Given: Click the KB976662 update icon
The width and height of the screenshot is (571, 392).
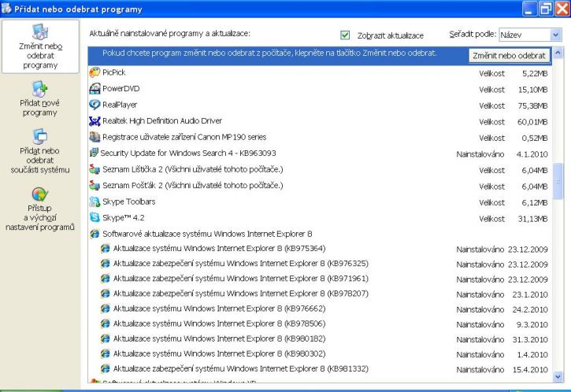Looking at the screenshot, I should pos(106,309).
